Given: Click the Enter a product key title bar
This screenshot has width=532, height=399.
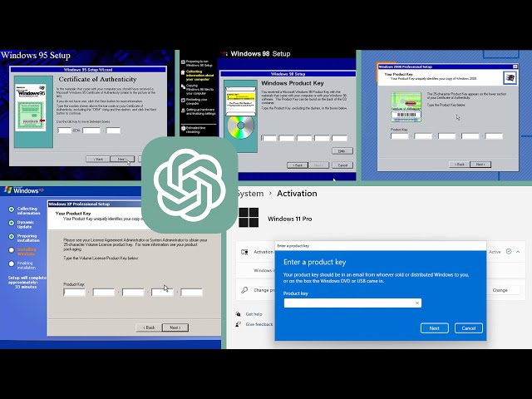Looking at the screenshot, I should [x=381, y=246].
